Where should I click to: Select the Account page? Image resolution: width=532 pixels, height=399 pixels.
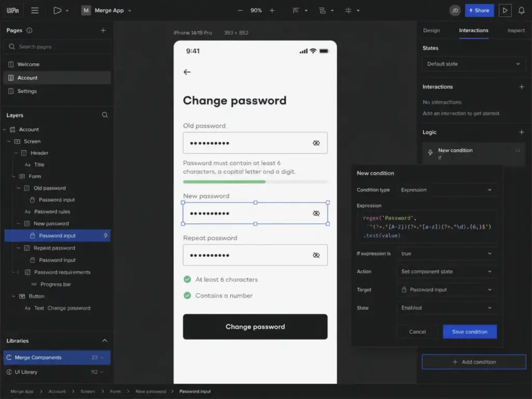57,78
